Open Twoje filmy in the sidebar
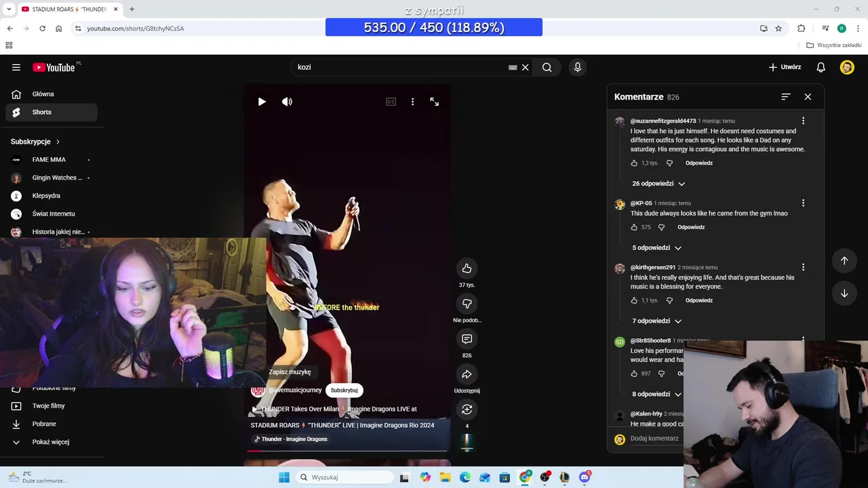Viewport: 868px width, 488px height. coord(52,406)
